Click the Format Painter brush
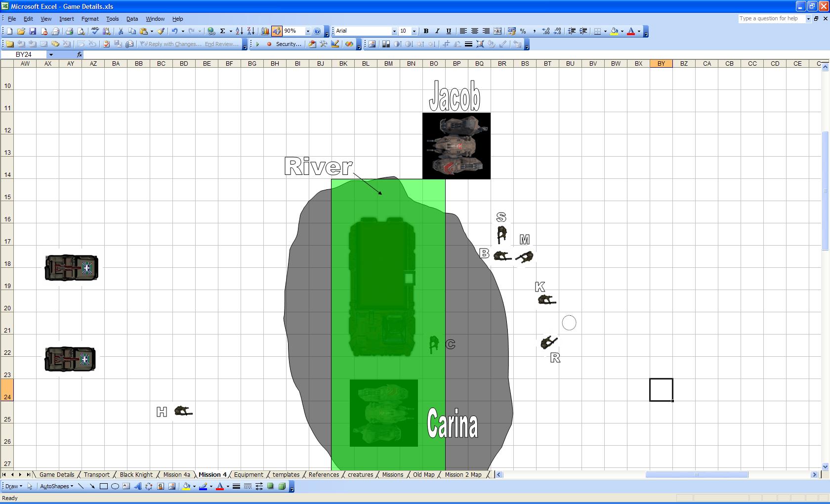 tap(161, 31)
